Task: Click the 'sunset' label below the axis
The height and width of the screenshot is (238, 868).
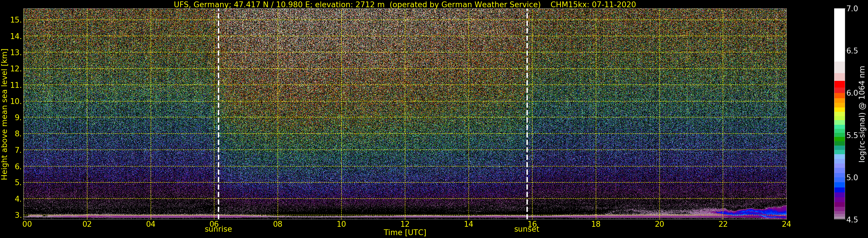Action: pos(526,229)
